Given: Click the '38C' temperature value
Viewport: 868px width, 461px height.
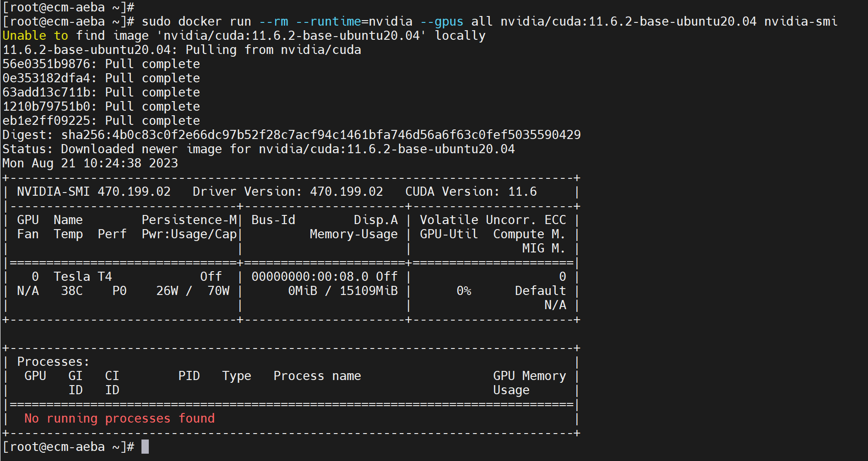Looking at the screenshot, I should click(x=72, y=291).
